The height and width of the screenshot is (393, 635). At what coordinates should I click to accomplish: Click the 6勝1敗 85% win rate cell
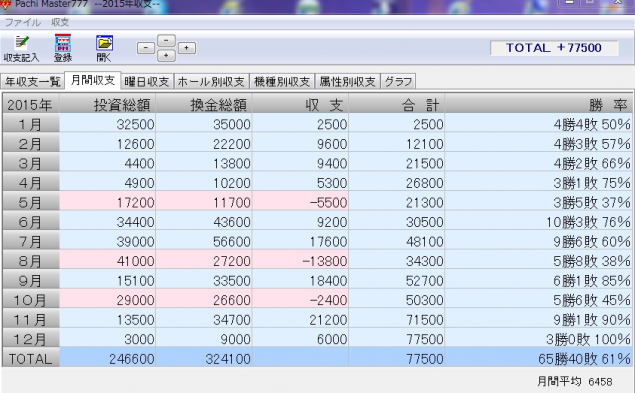[538, 280]
